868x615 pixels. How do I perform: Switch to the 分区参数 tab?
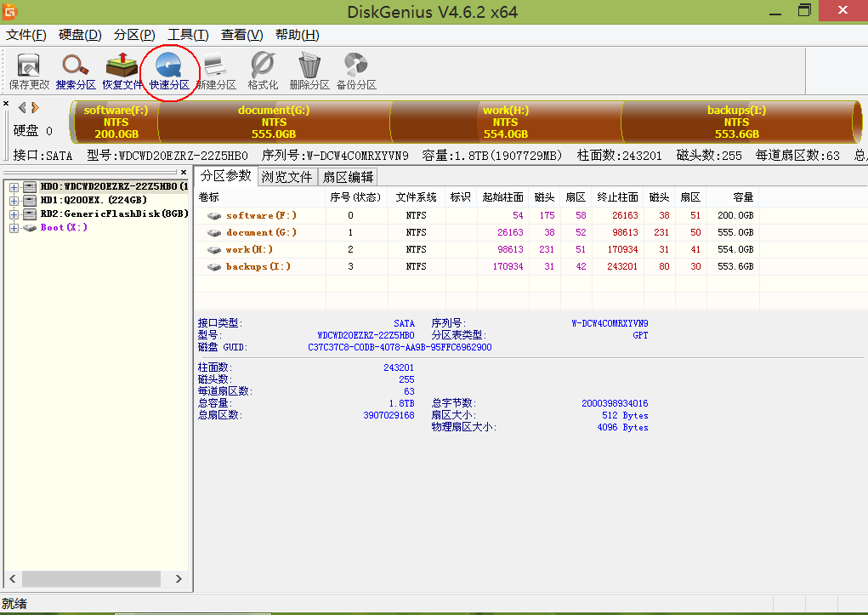(x=226, y=175)
